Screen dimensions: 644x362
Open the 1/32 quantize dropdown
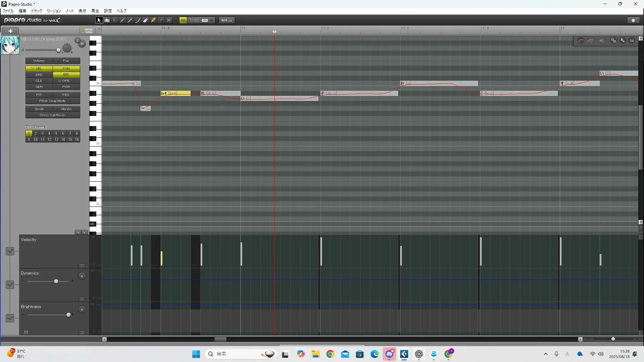[x=211, y=20]
